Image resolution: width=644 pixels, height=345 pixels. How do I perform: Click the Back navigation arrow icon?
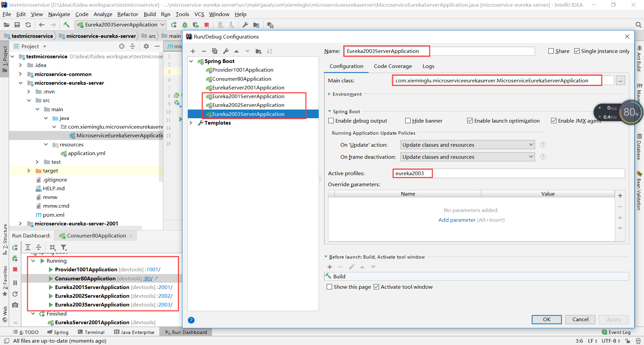click(42, 25)
